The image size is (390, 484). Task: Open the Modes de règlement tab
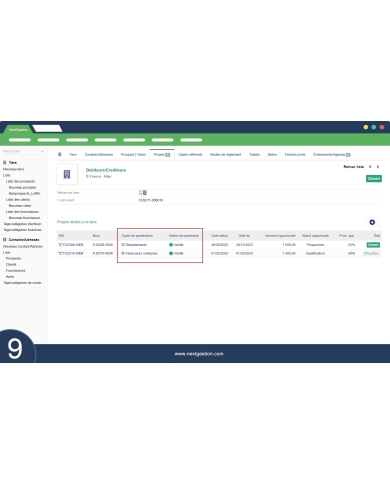pos(225,154)
